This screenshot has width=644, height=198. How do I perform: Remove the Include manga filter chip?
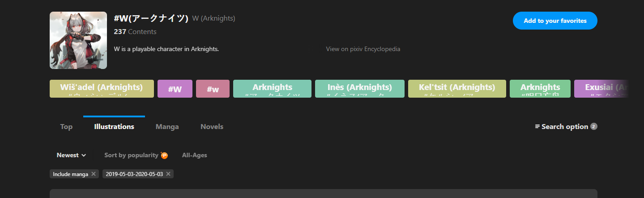93,174
